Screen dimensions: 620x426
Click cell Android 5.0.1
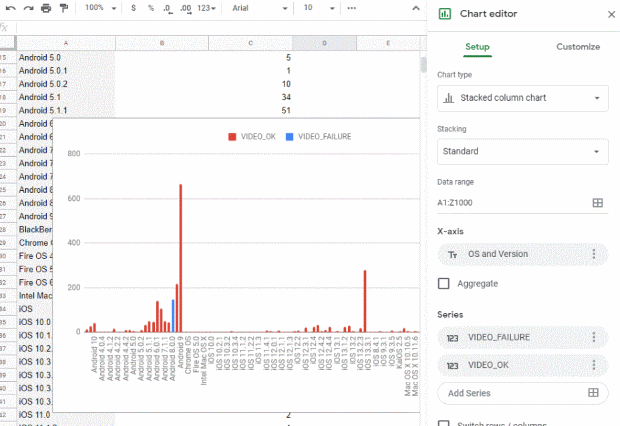point(66,70)
